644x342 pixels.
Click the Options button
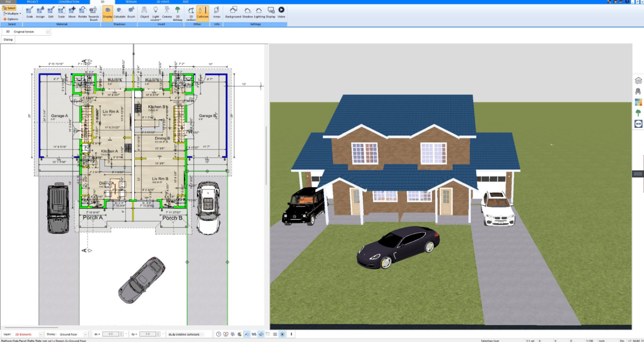pyautogui.click(x=11, y=19)
